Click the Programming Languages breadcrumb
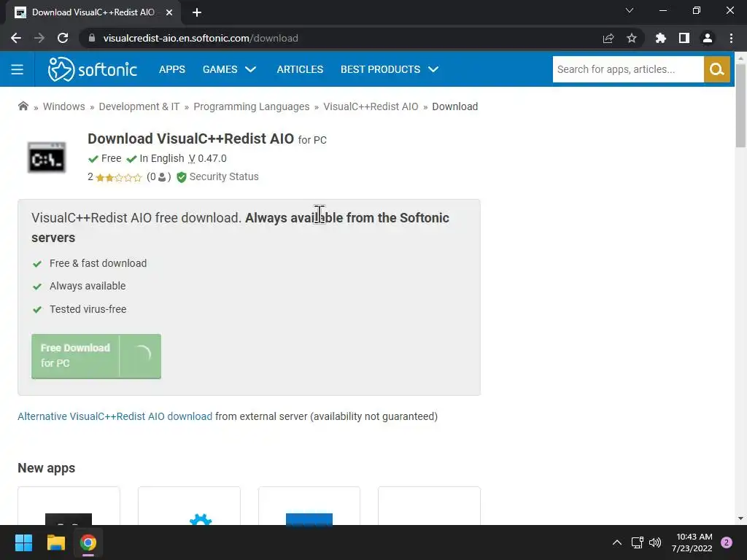The width and height of the screenshot is (747, 560). click(252, 106)
